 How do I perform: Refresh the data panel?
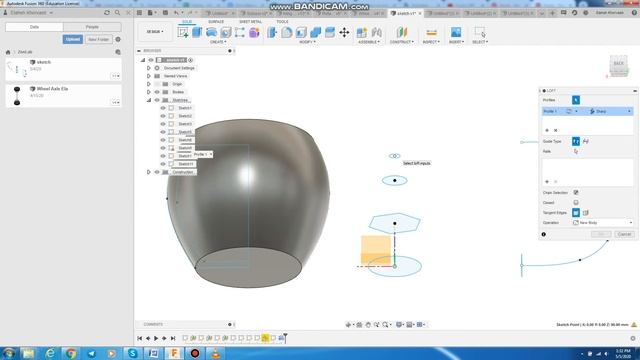point(107,13)
